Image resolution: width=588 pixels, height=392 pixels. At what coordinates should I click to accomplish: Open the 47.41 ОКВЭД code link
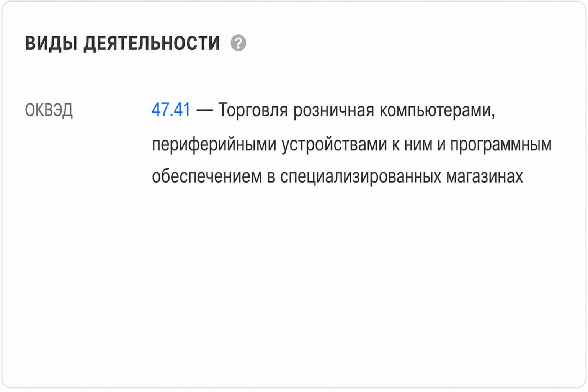(171, 110)
